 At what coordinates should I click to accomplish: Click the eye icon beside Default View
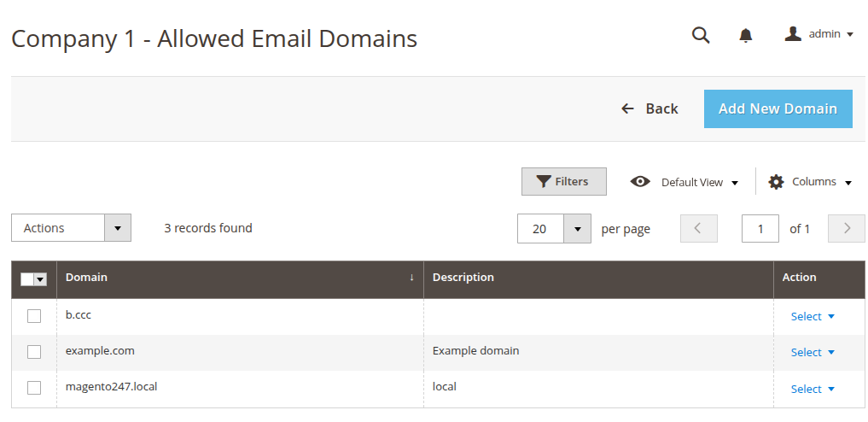pyautogui.click(x=640, y=182)
